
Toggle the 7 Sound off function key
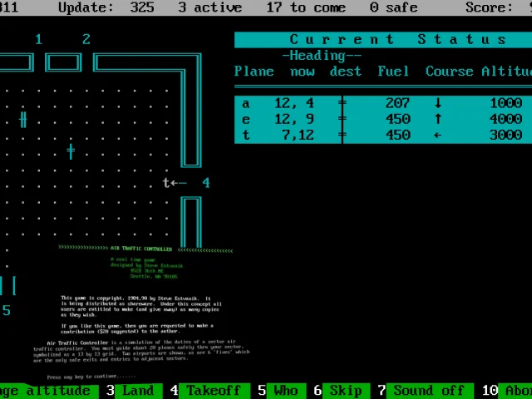click(x=426, y=391)
